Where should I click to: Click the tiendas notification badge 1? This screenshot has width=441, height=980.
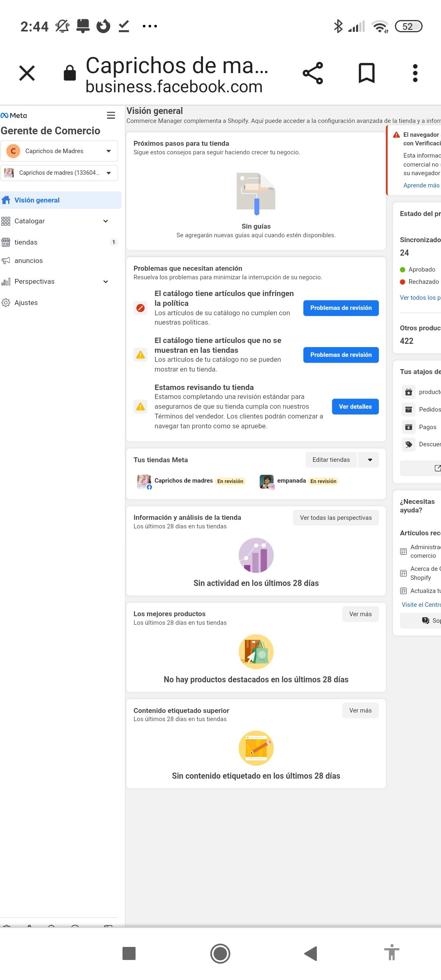pyautogui.click(x=114, y=242)
